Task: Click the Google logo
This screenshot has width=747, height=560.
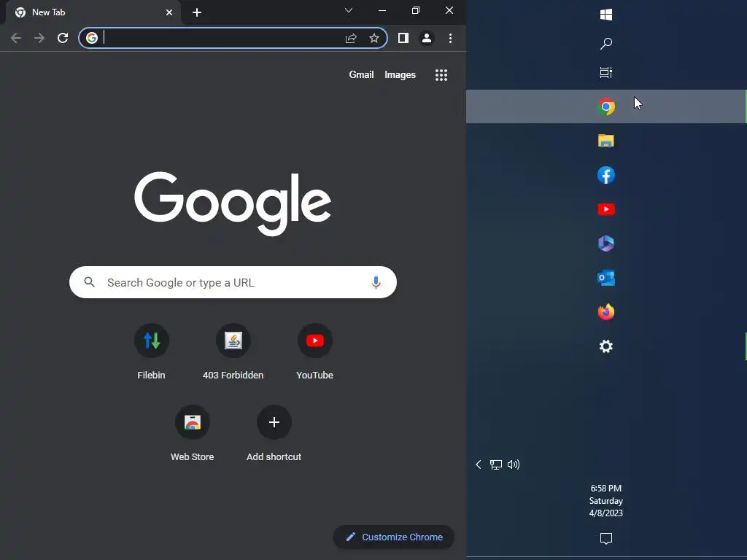Action: (233, 203)
